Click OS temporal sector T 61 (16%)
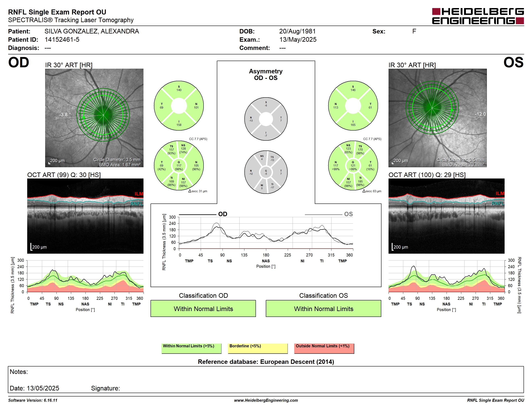Screen dimensions: 532x411 370,166
